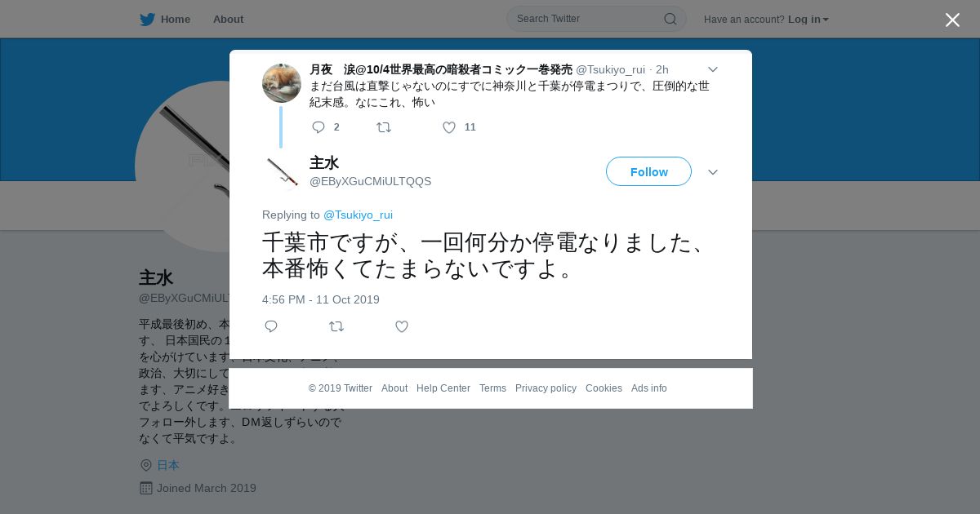Viewport: 980px width, 514px height.
Task: Click the reply icon under 主水's tweet
Action: [271, 326]
